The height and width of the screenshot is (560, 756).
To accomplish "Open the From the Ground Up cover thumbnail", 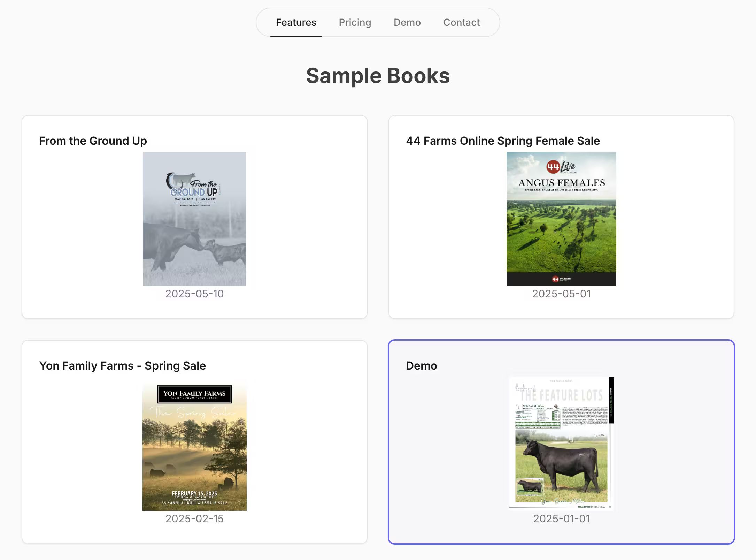I will click(194, 219).
